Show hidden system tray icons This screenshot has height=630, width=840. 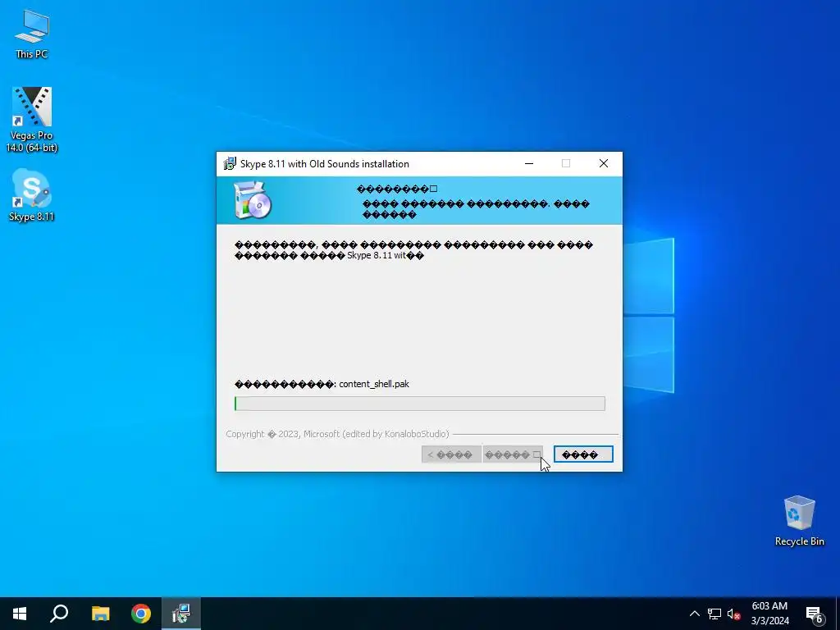point(694,614)
